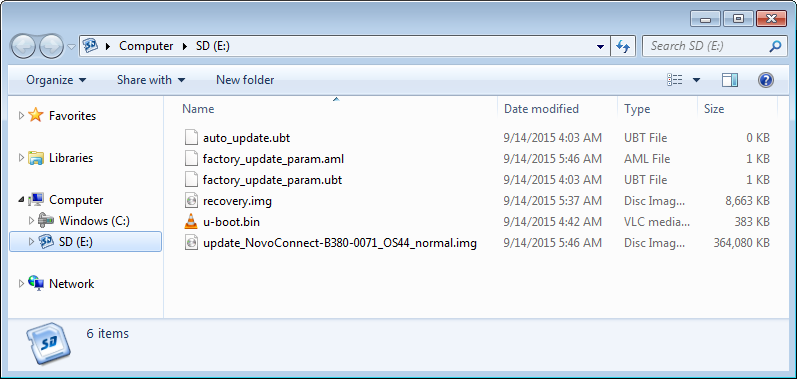The width and height of the screenshot is (797, 379).
Task: Click the factory_update_param.aml file icon
Action: (x=191, y=159)
